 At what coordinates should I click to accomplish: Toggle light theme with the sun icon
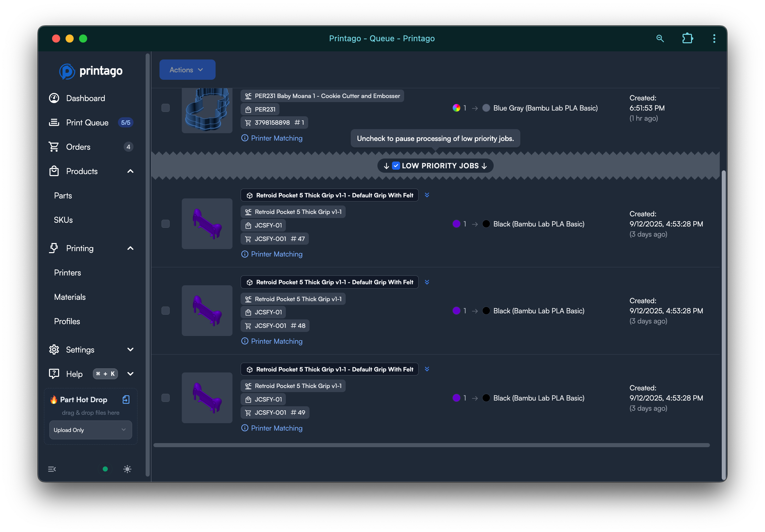click(127, 469)
